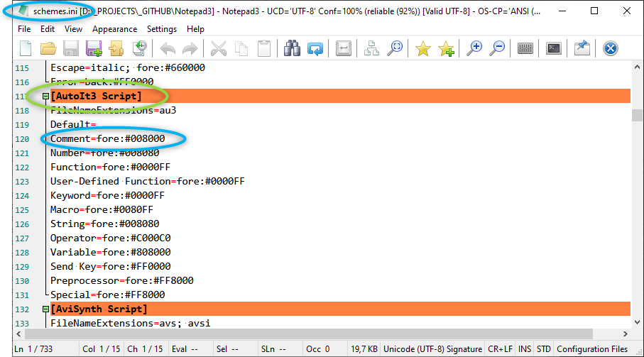Viewport: 644px width, 357px height.
Task: Click the grey keyboard-like toolbar icon
Action: coord(525,48)
